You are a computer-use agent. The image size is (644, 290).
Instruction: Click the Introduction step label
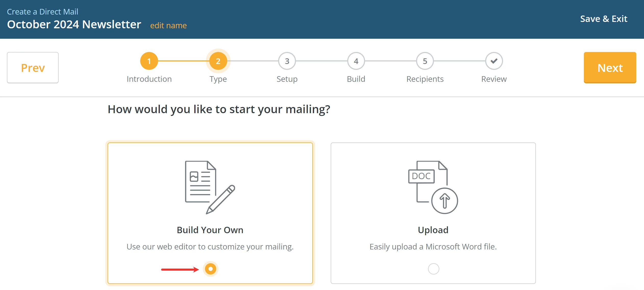tap(149, 79)
